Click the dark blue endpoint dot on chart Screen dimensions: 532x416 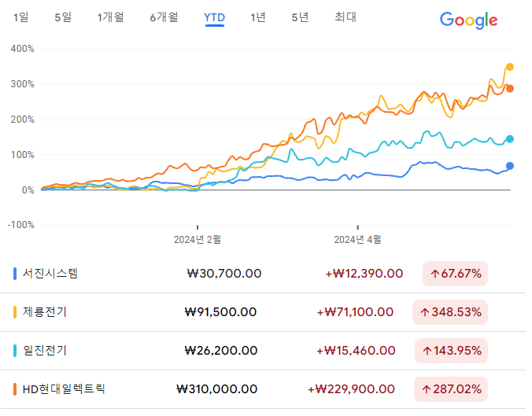pyautogui.click(x=510, y=166)
